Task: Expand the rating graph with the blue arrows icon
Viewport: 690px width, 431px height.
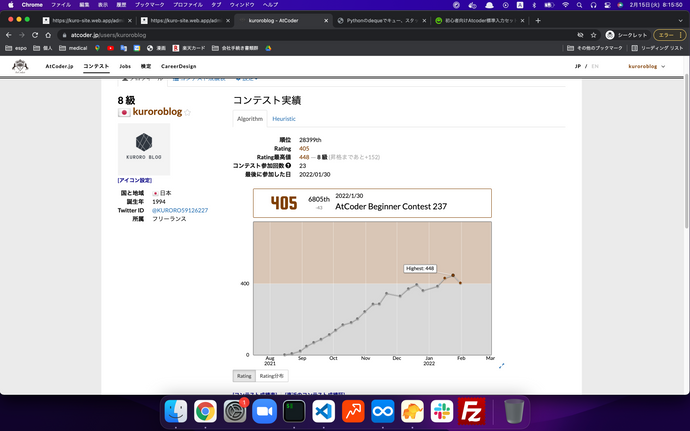Action: point(501,365)
